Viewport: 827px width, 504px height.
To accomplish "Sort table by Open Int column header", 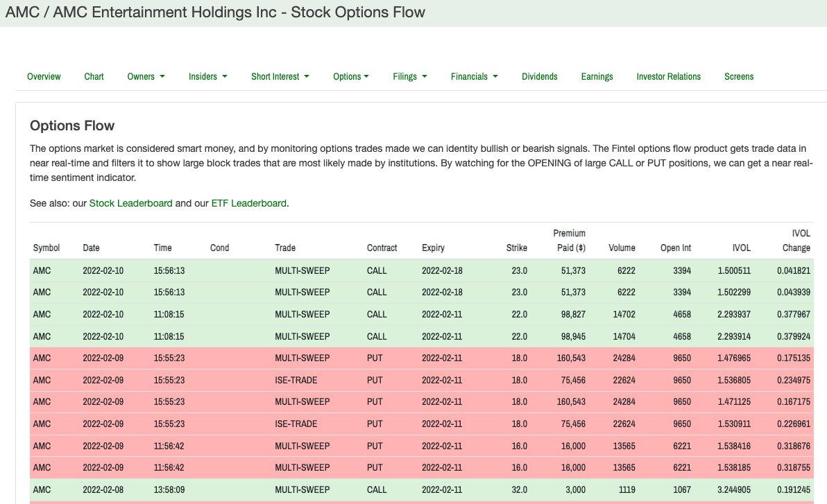I will click(x=676, y=247).
